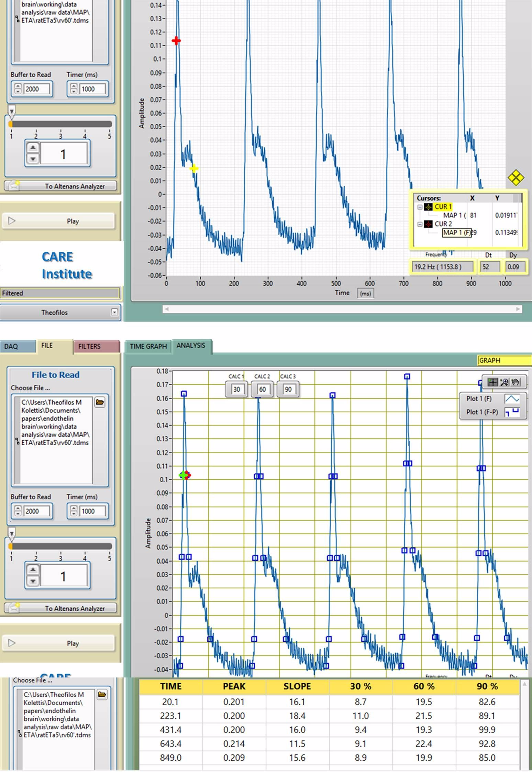Image resolution: width=532 pixels, height=772 pixels.
Task: Switch to the TIME GRAPH tab
Action: (148, 346)
